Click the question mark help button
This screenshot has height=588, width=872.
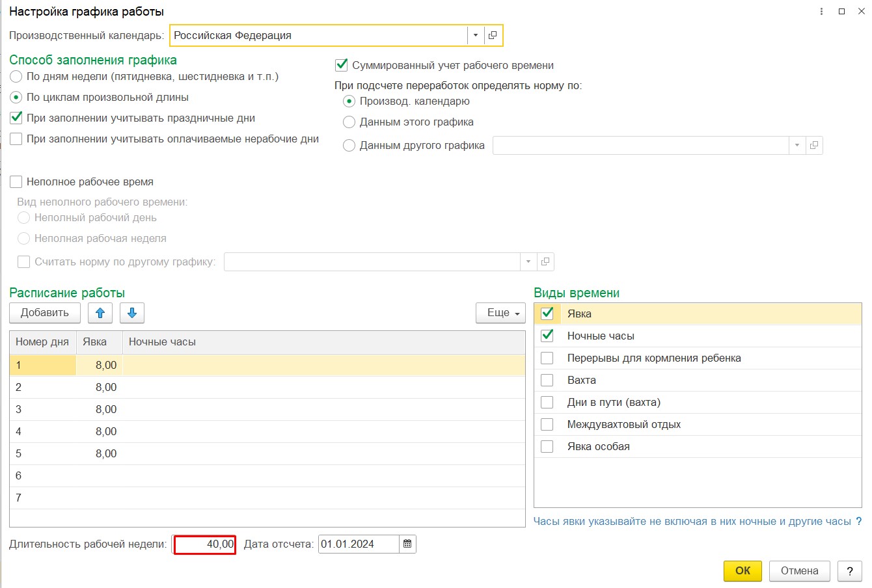(849, 570)
